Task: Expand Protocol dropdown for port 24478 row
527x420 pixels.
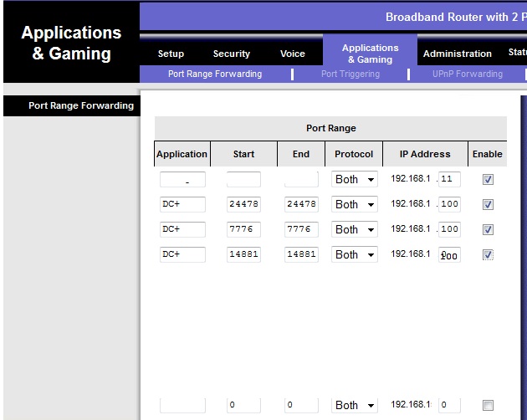Action: click(355, 204)
